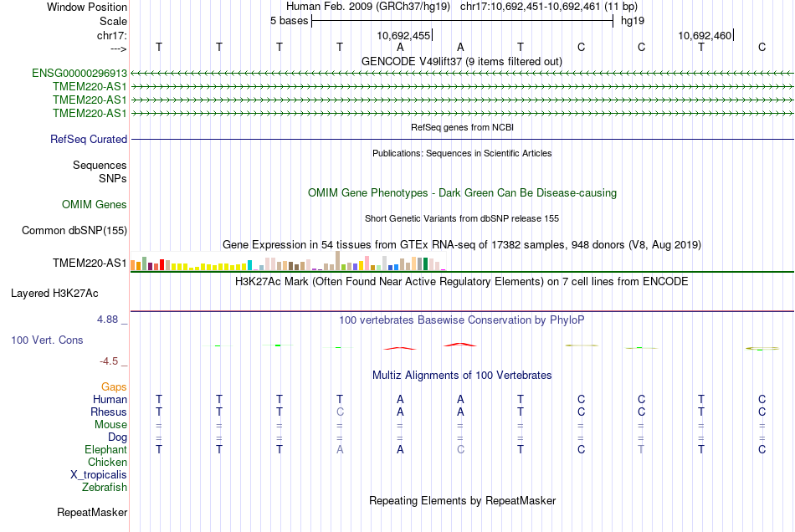Screen dimensions: 795x532
Task: Click the RepeatMasker label on the left
Action: (92, 513)
